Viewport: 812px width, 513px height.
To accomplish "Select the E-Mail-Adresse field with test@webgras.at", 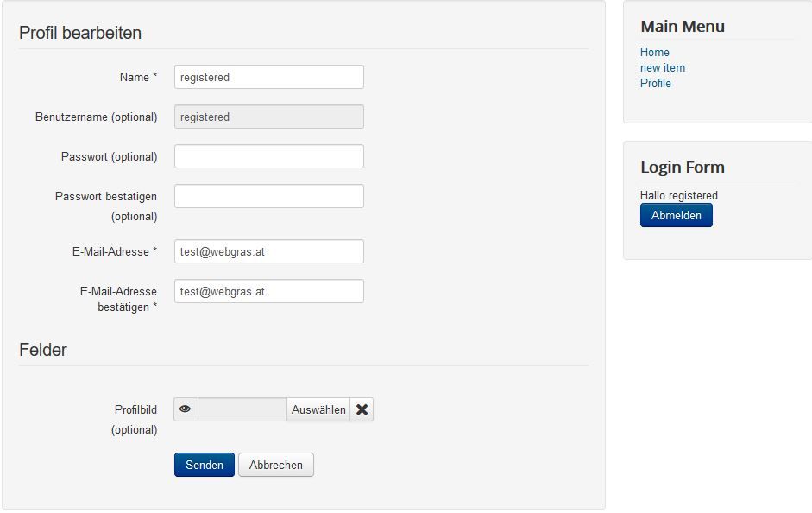I will pos(268,251).
